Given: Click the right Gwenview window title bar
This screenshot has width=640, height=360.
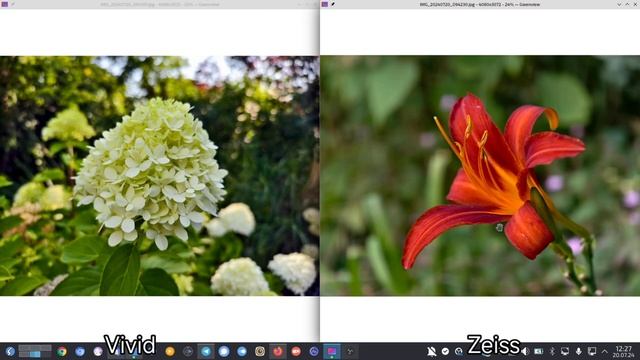Looking at the screenshot, I should (480, 4).
